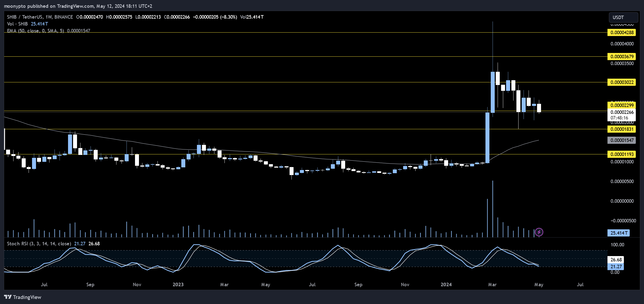Click the 25.414T value beside Vol · SHIB

click(x=39, y=24)
